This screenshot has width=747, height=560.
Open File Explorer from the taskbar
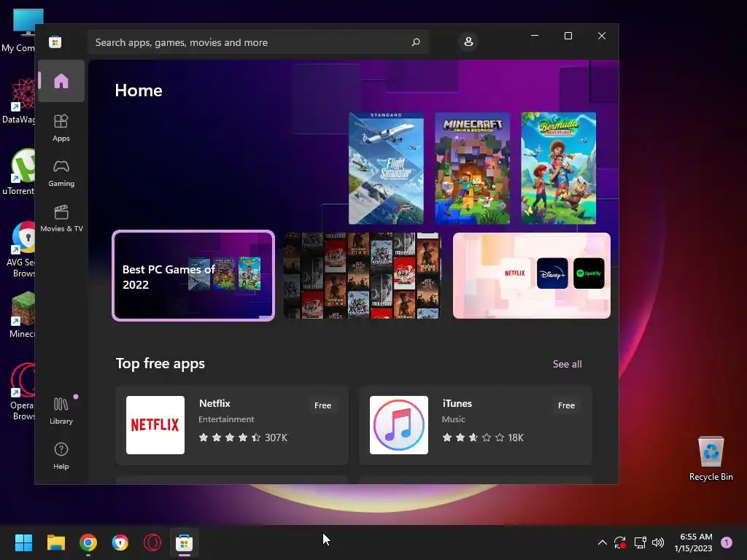coord(55,542)
